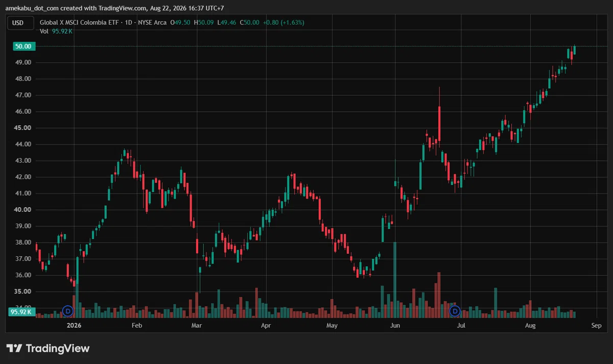Click the 43.00 price axis label

[x=23, y=161]
